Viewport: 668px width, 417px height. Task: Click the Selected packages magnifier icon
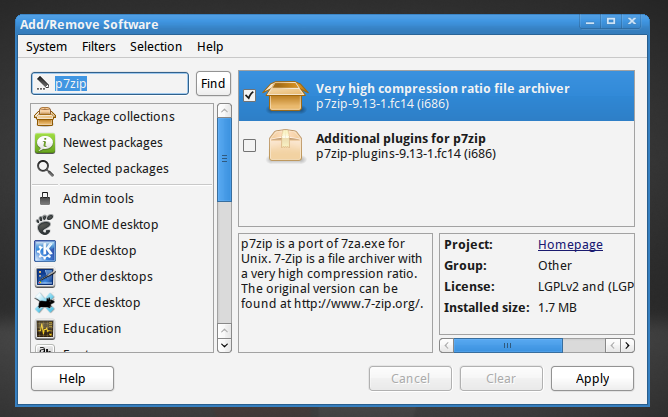[x=45, y=169]
